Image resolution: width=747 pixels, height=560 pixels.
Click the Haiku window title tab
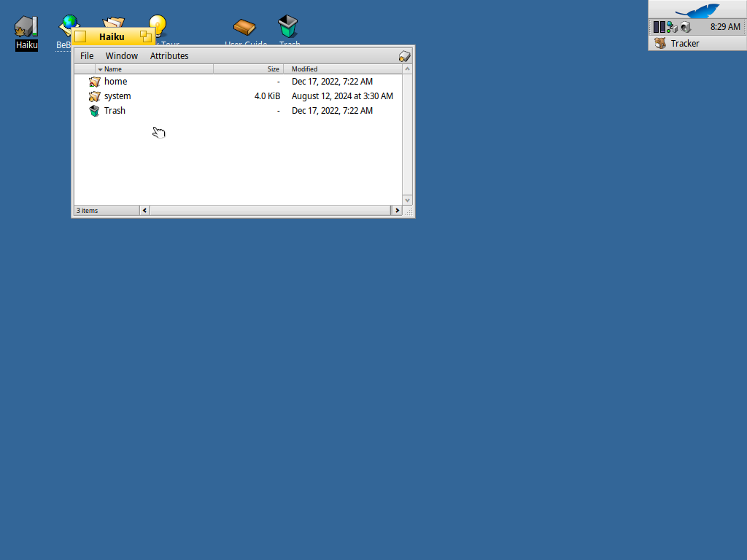point(112,36)
